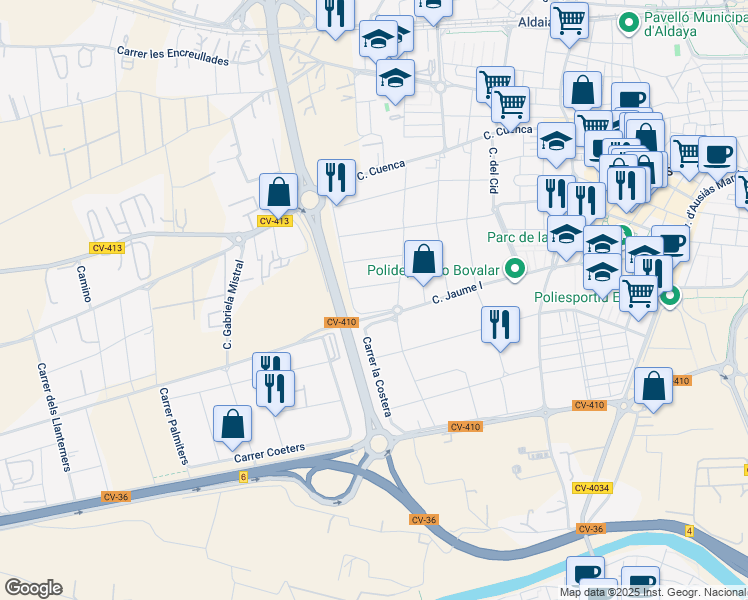This screenshot has width=748, height=600.
Task: Click the shopping cart marker below Aldaia label
Action: pyautogui.click(x=569, y=19)
